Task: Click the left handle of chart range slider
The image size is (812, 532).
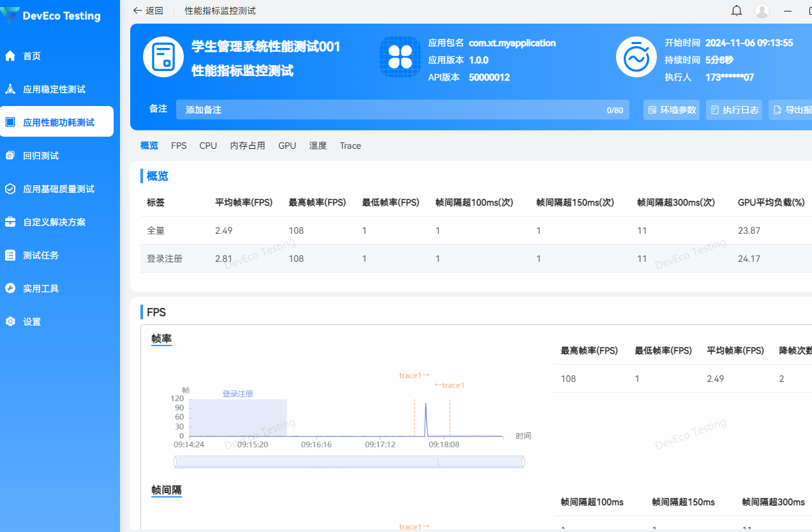Action: pos(175,462)
